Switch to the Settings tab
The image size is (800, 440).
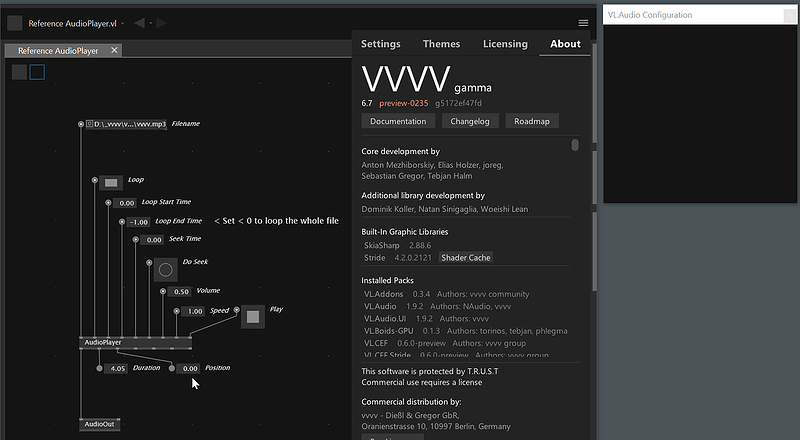coord(381,44)
